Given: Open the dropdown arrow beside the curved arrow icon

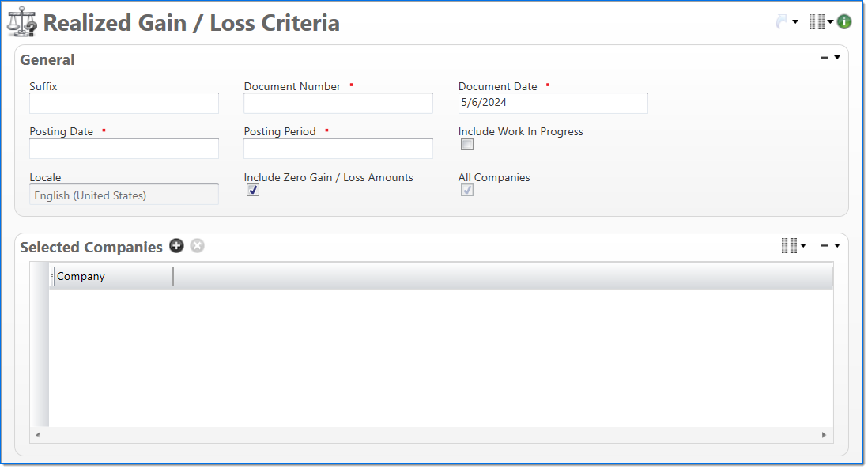Looking at the screenshot, I should 795,22.
